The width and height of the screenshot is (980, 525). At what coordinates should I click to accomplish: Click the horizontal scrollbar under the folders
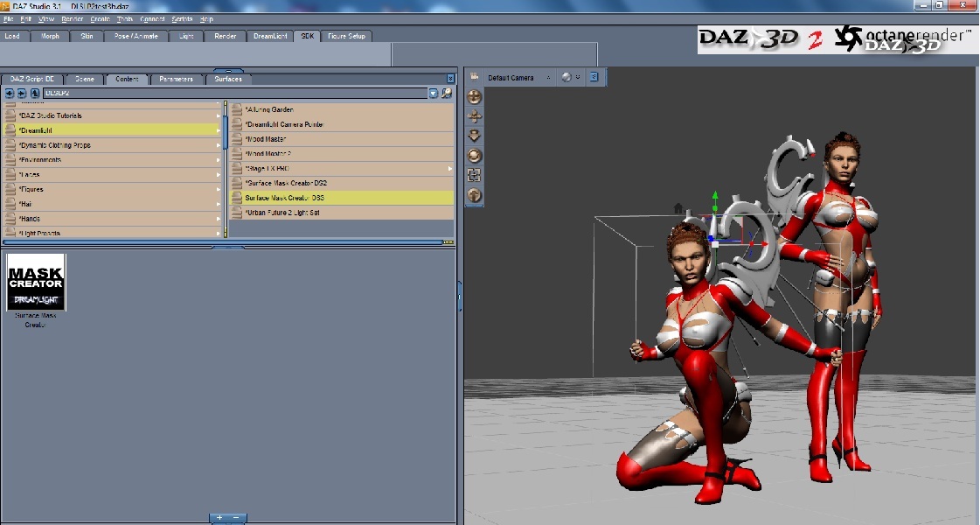(x=223, y=242)
